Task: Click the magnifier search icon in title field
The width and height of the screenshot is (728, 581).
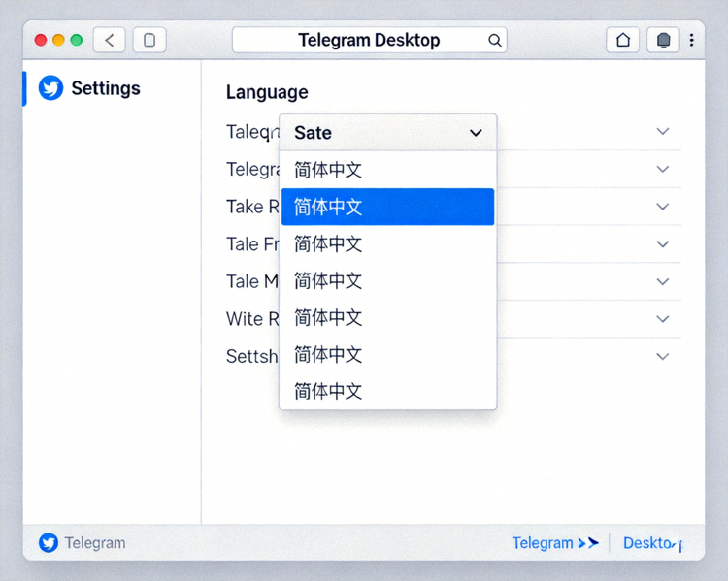Action: point(495,41)
